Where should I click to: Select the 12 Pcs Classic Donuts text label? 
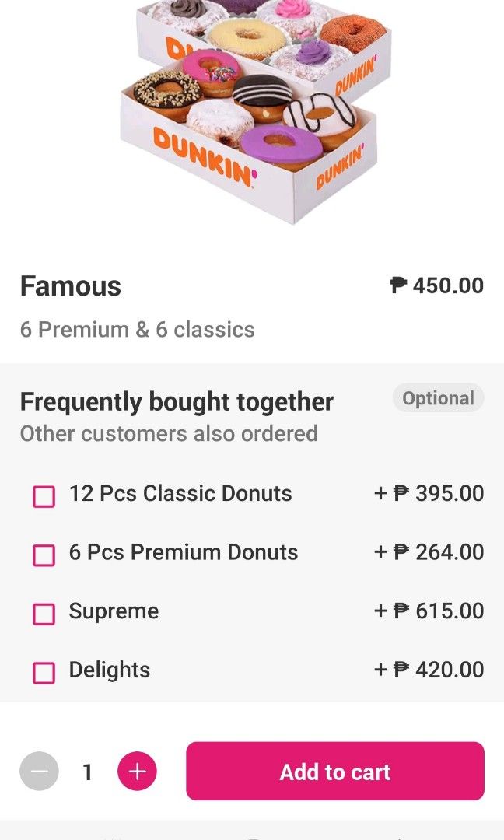tap(180, 493)
